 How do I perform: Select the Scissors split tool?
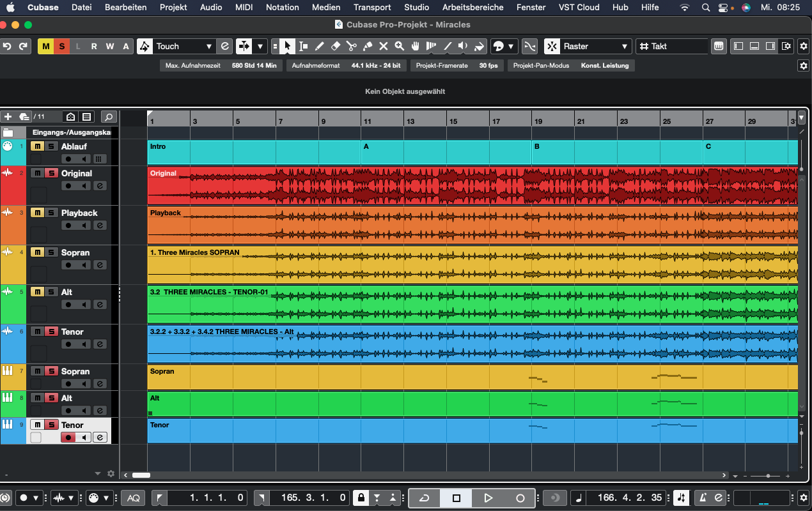tap(351, 46)
